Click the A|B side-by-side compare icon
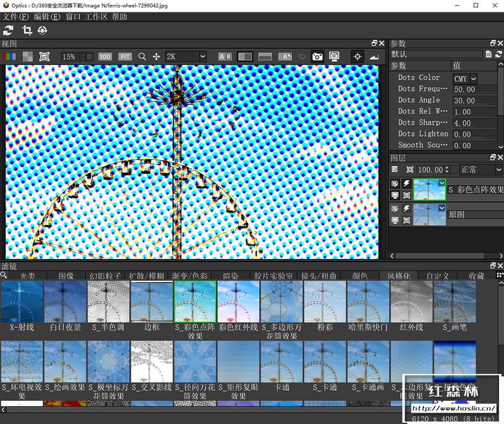 click(225, 56)
